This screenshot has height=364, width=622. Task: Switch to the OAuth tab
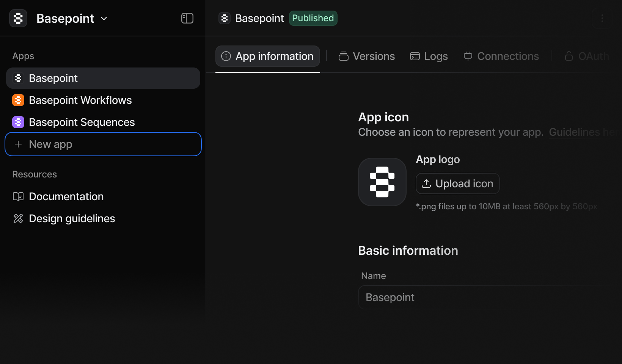(587, 56)
